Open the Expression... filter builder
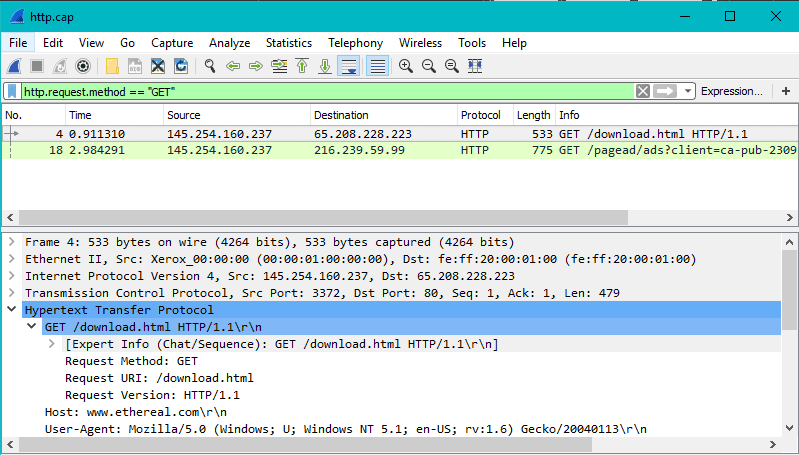This screenshot has height=455, width=799. 732,91
